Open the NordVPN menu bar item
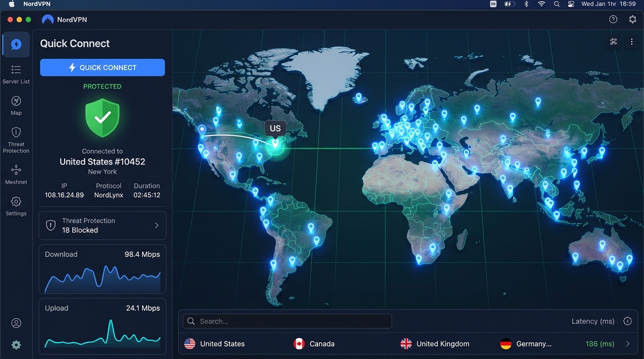The image size is (644, 359). [37, 4]
